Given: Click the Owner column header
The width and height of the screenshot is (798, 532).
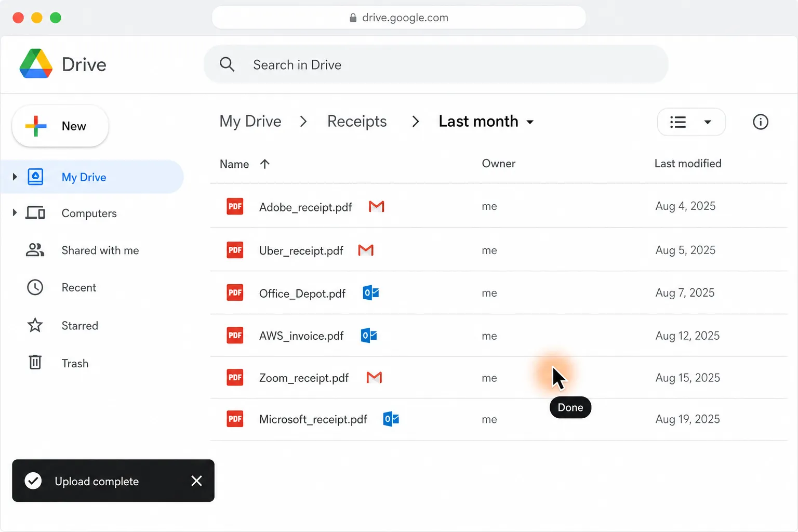Looking at the screenshot, I should pos(499,164).
